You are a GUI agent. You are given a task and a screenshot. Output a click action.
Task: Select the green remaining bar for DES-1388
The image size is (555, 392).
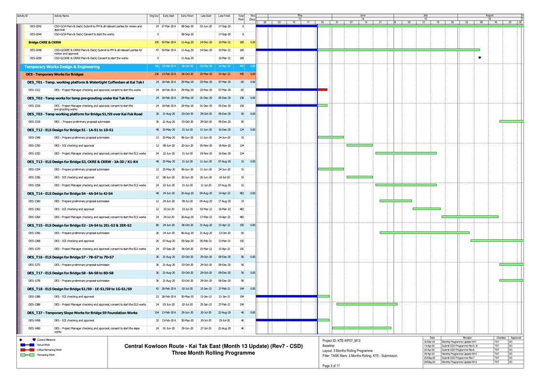tap(367, 304)
